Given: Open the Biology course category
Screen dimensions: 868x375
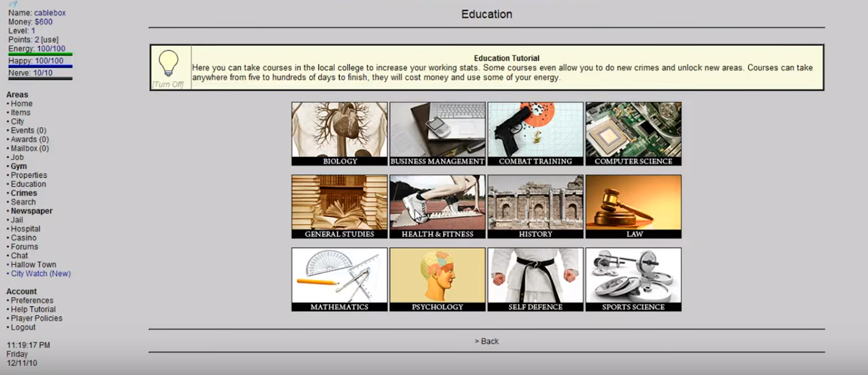Looking at the screenshot, I should pyautogui.click(x=340, y=133).
